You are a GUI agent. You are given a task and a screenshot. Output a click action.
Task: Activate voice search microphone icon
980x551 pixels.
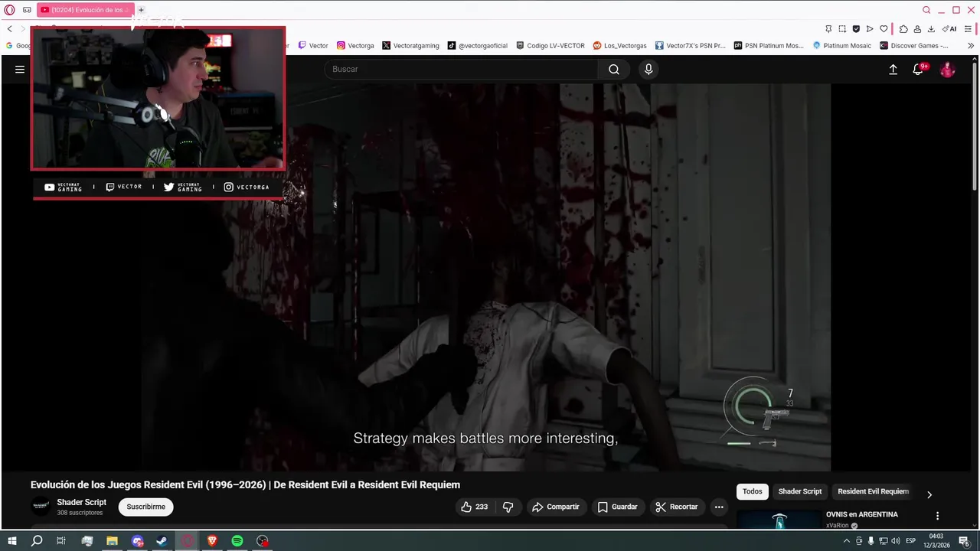(x=648, y=69)
